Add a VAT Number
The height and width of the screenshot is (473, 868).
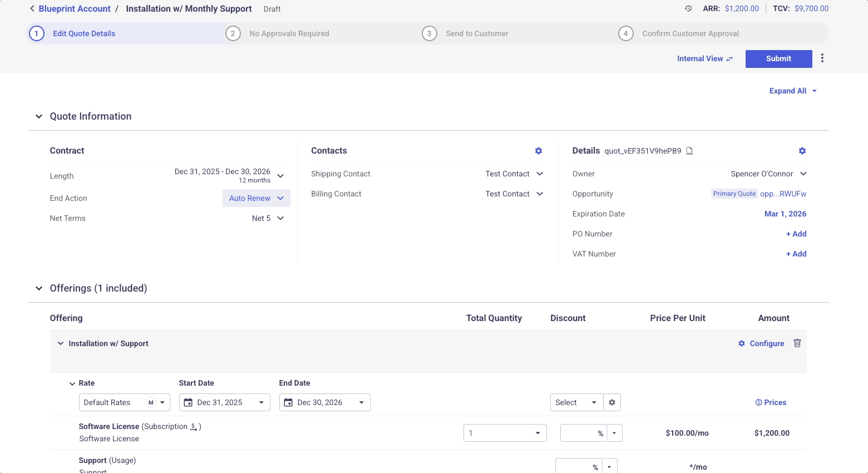[796, 254]
